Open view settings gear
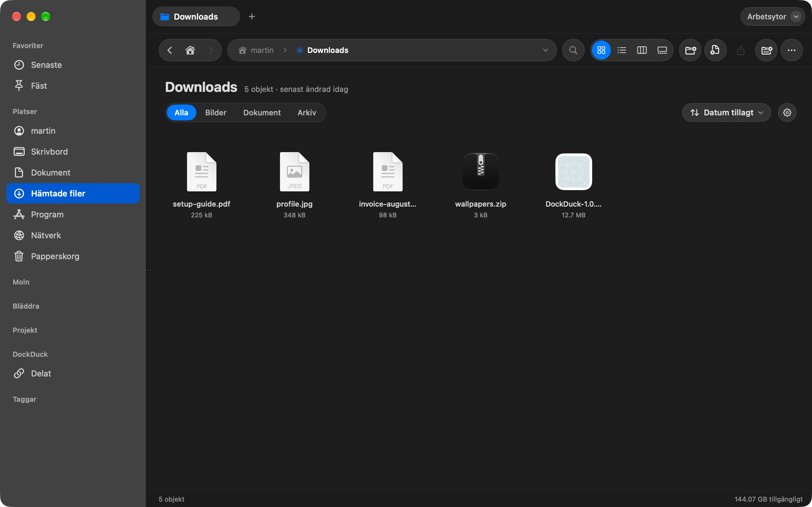Screen dimensions: 812x507 pos(787,113)
